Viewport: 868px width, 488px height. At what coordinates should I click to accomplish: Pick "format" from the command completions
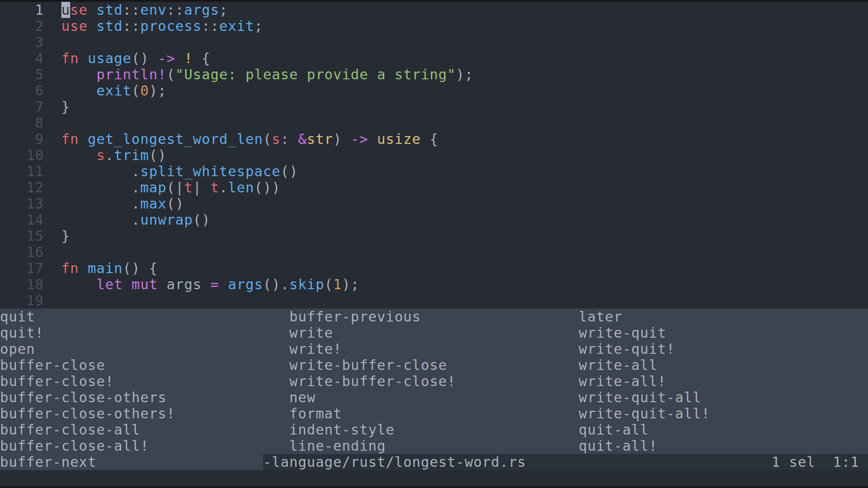pos(315,414)
